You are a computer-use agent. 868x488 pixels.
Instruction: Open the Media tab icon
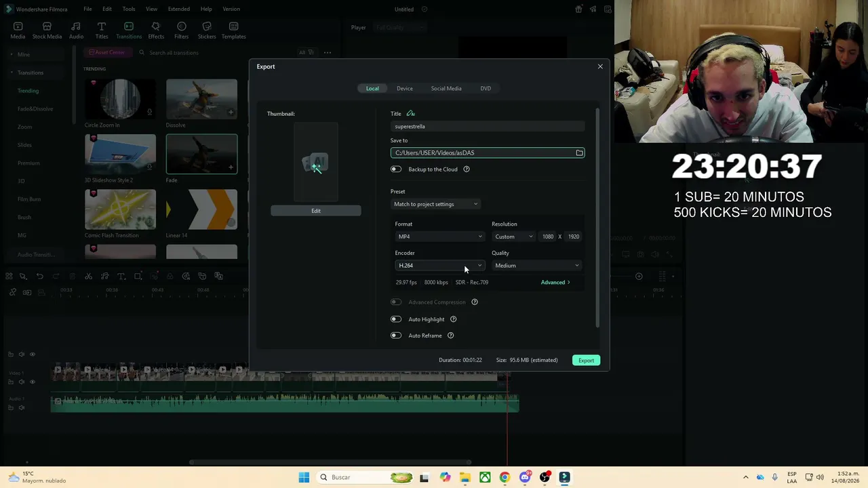(x=18, y=26)
